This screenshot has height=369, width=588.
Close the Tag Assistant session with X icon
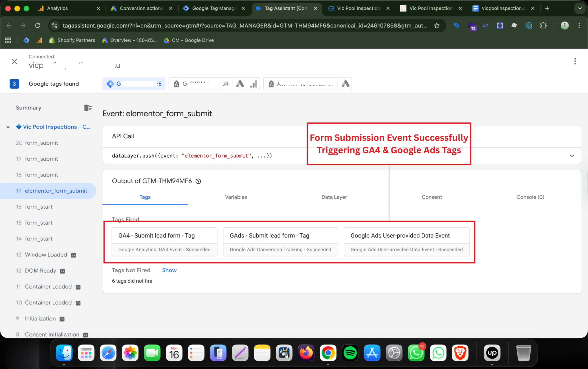(x=14, y=61)
